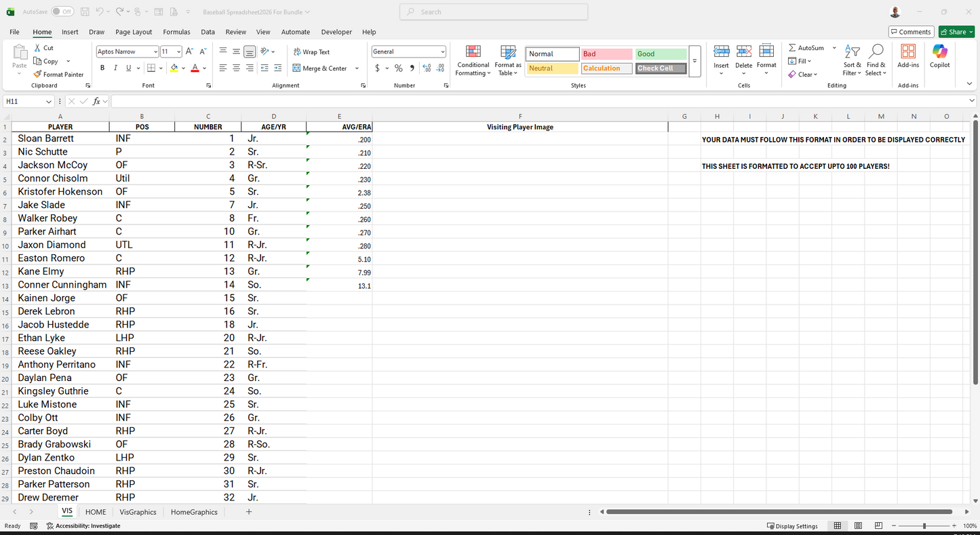The image size is (980, 535).
Task: Open Format as Table menu
Action: click(x=508, y=61)
